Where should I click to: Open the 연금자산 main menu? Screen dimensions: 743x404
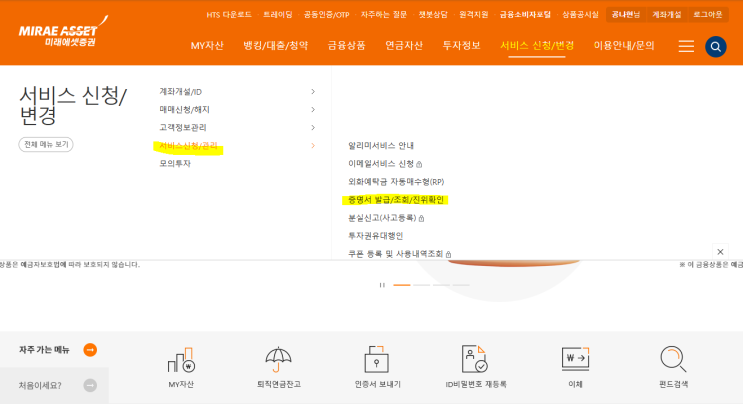(x=404, y=46)
